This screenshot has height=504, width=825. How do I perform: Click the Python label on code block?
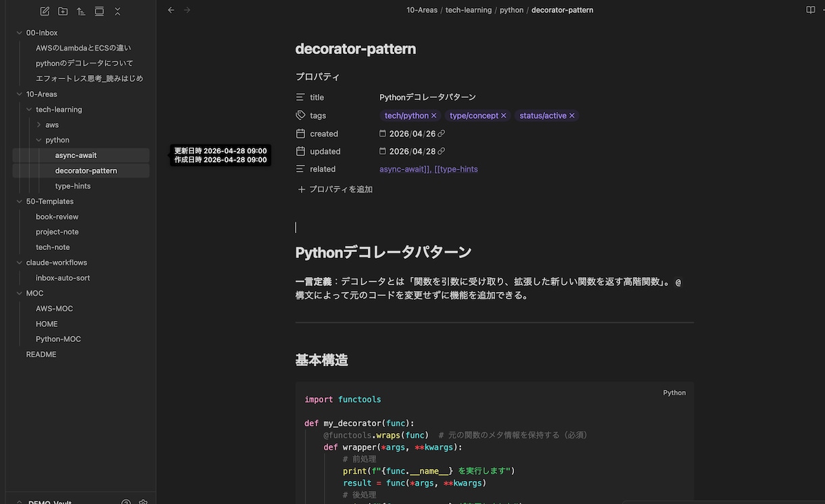674,393
